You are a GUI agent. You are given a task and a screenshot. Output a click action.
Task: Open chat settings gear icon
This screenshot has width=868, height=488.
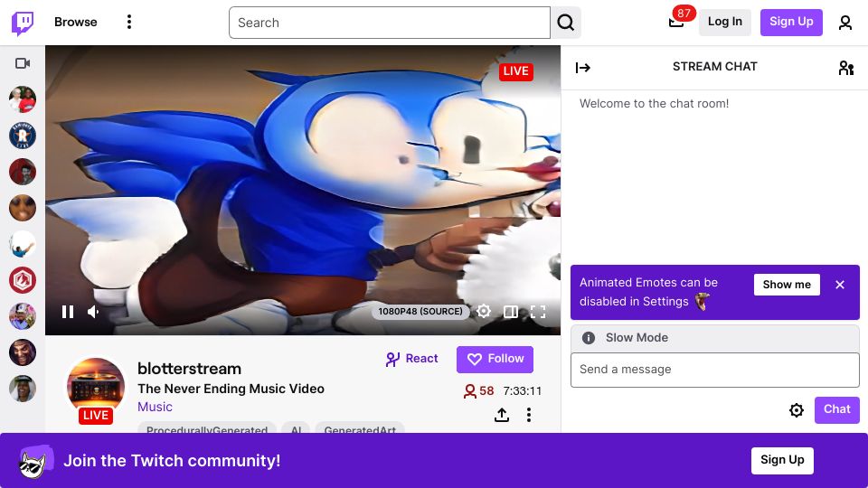(x=796, y=410)
